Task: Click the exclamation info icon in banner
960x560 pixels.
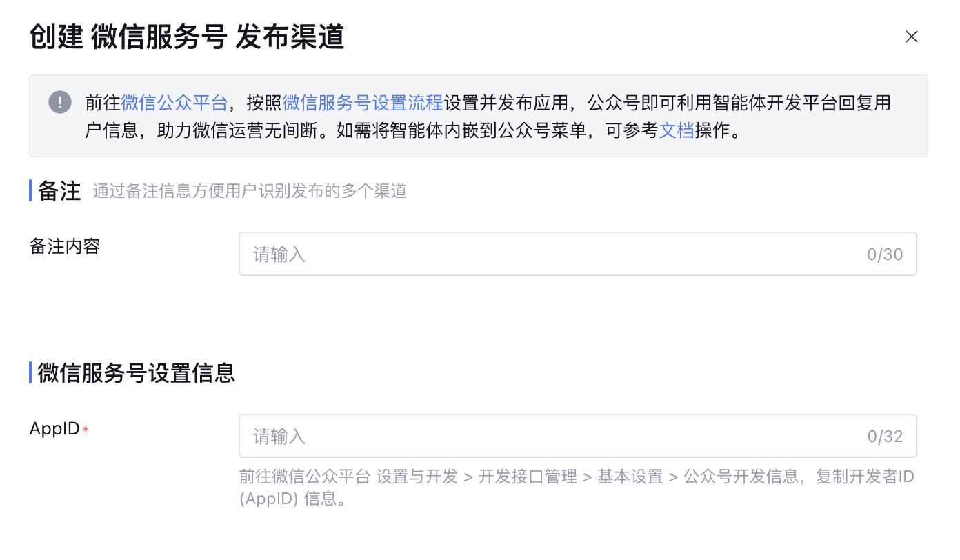Action: point(60,103)
